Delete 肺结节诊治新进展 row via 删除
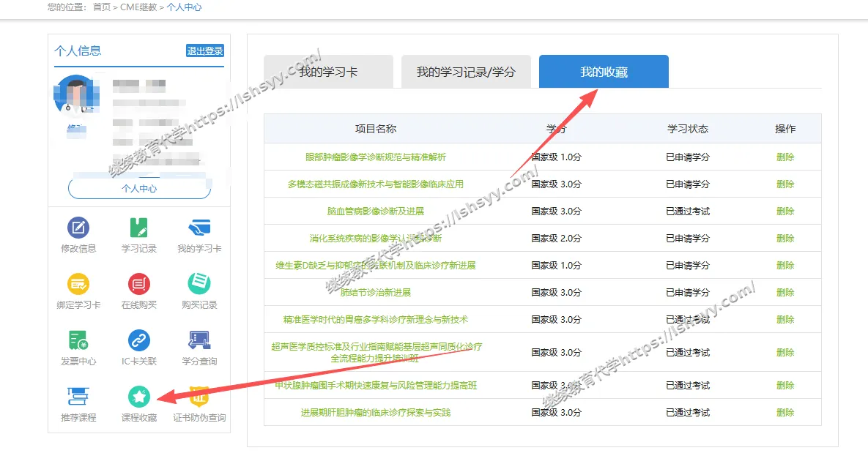This screenshot has height=464, width=868. pyautogui.click(x=785, y=293)
